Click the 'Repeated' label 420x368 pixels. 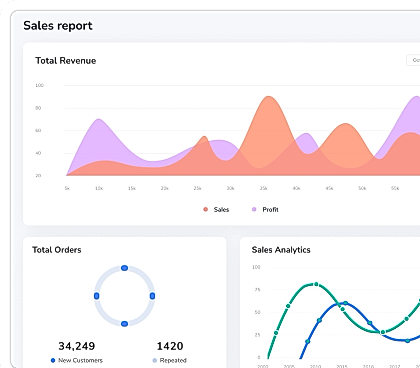[173, 360]
